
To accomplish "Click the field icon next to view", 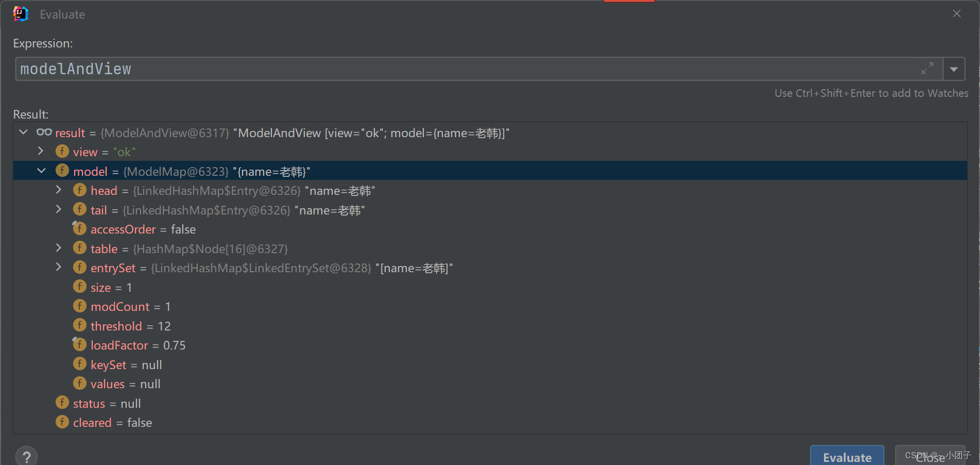I will [62, 152].
